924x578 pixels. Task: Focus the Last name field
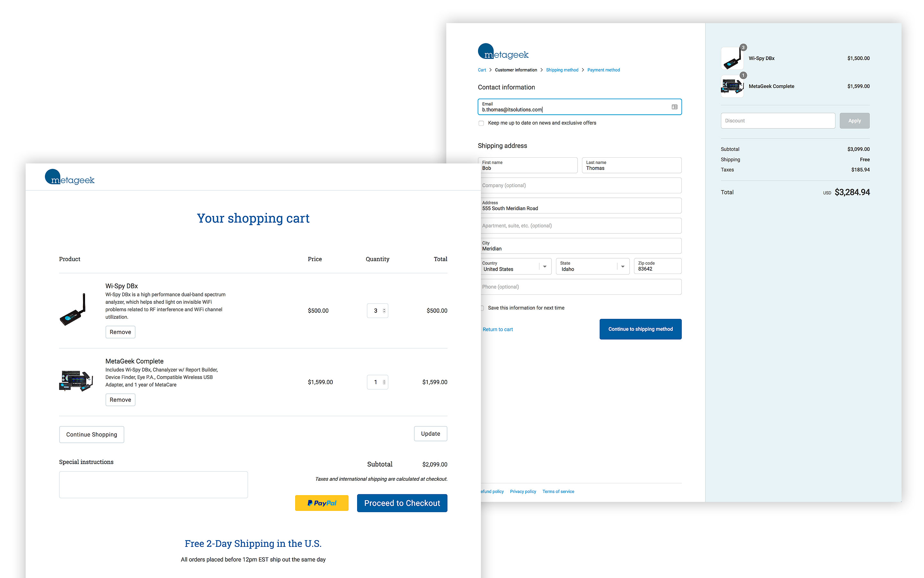tap(631, 165)
